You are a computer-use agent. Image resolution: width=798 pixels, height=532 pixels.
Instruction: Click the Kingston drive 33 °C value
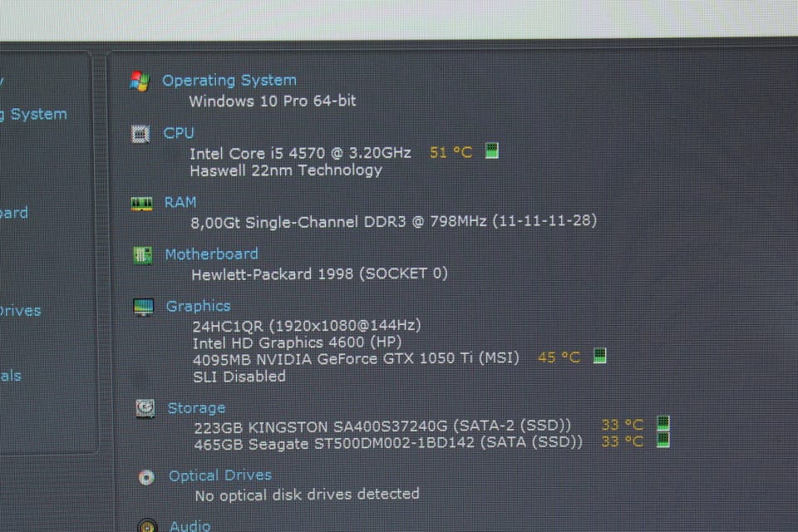tap(623, 425)
